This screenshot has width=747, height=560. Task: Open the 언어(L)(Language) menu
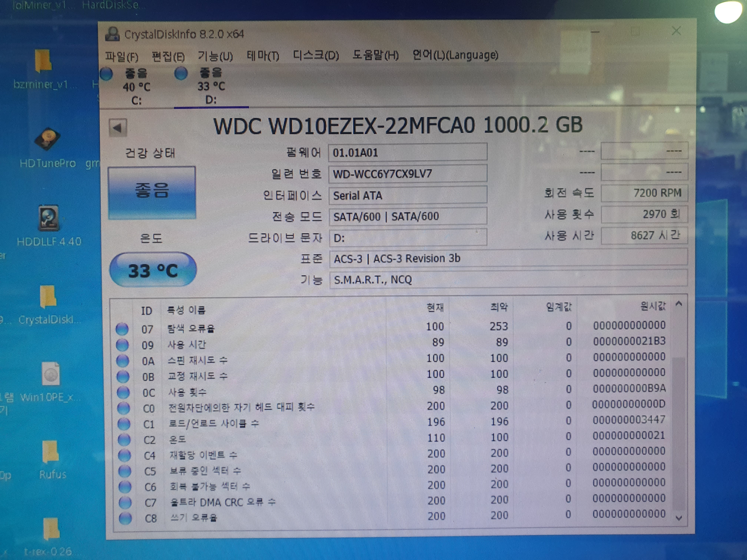(x=455, y=55)
